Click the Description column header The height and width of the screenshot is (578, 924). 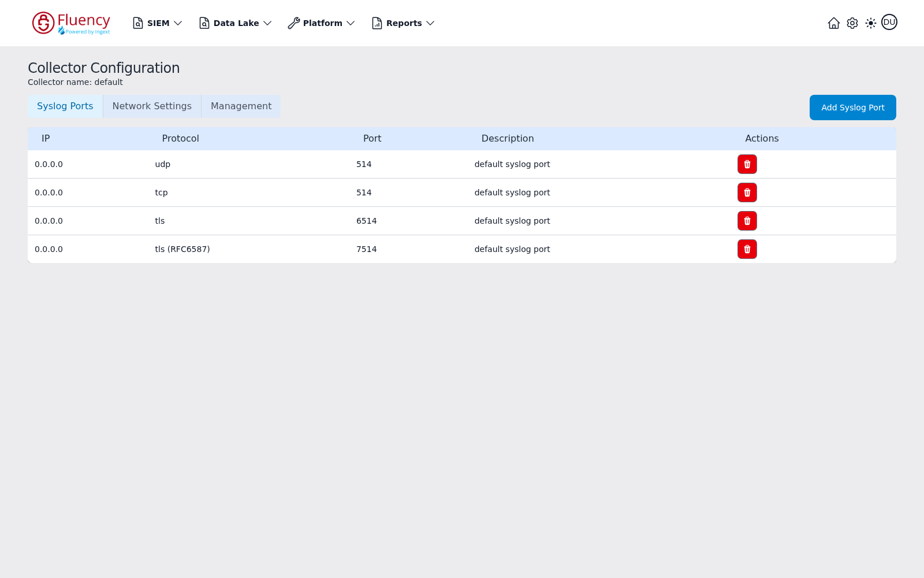(508, 139)
